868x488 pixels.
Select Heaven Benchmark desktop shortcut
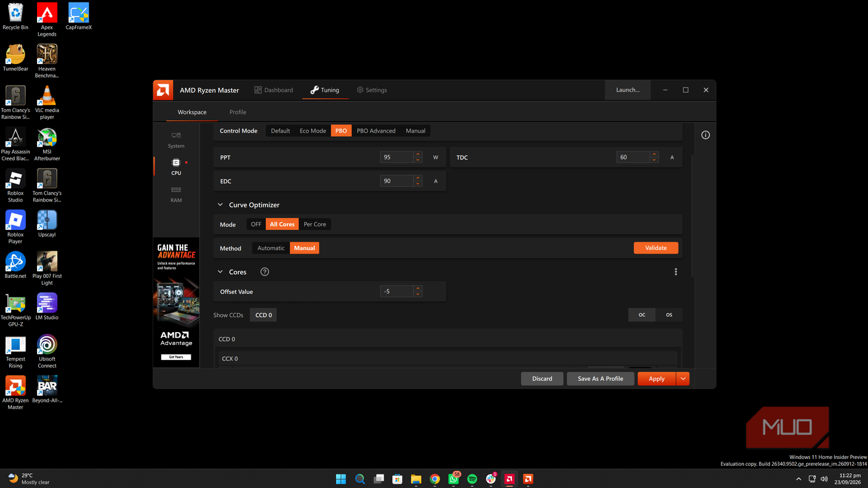[x=47, y=61]
